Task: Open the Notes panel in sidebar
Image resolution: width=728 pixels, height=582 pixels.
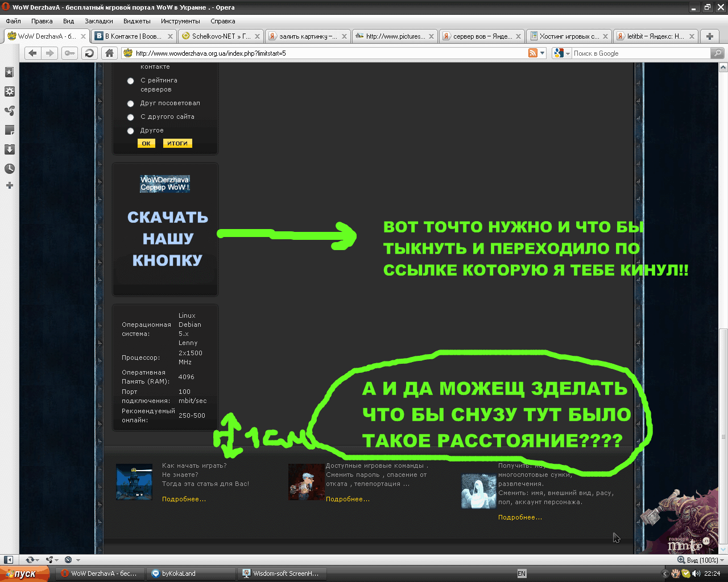Action: pos(10,130)
